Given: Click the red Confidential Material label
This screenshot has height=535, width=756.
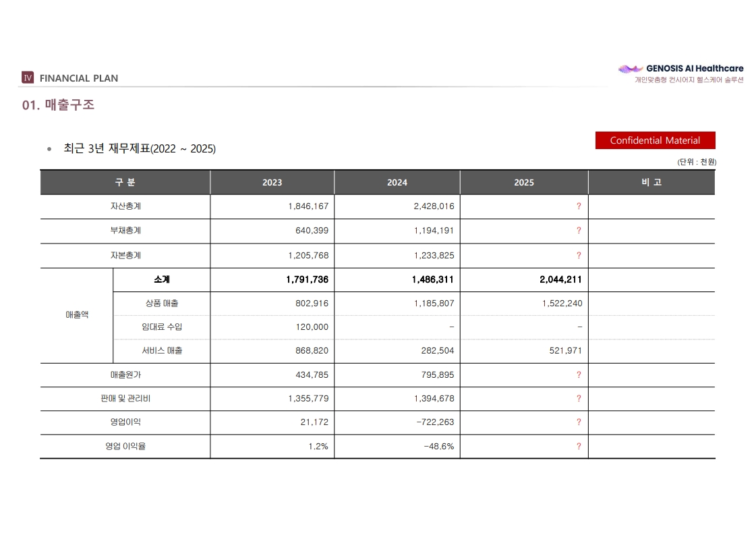Looking at the screenshot, I should [655, 140].
